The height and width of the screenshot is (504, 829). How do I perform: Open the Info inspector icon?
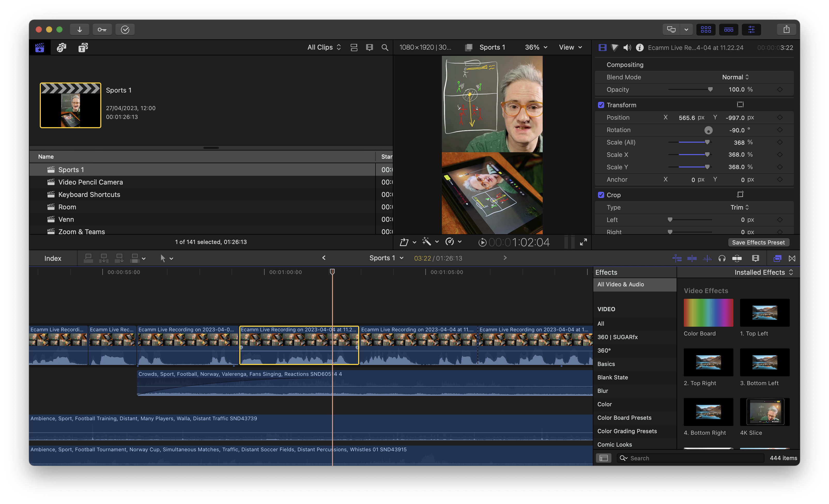640,48
